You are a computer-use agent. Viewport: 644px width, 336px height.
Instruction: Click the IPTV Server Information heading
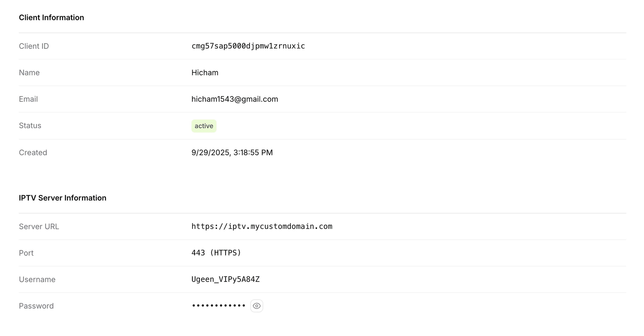(x=63, y=198)
